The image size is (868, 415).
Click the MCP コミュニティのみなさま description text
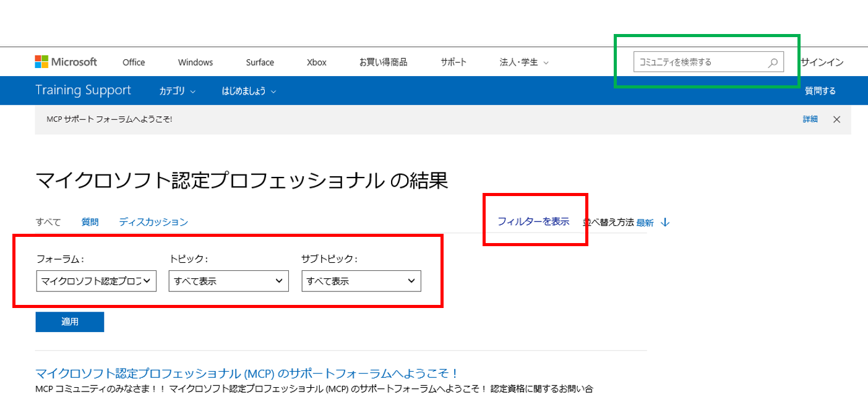click(x=314, y=389)
